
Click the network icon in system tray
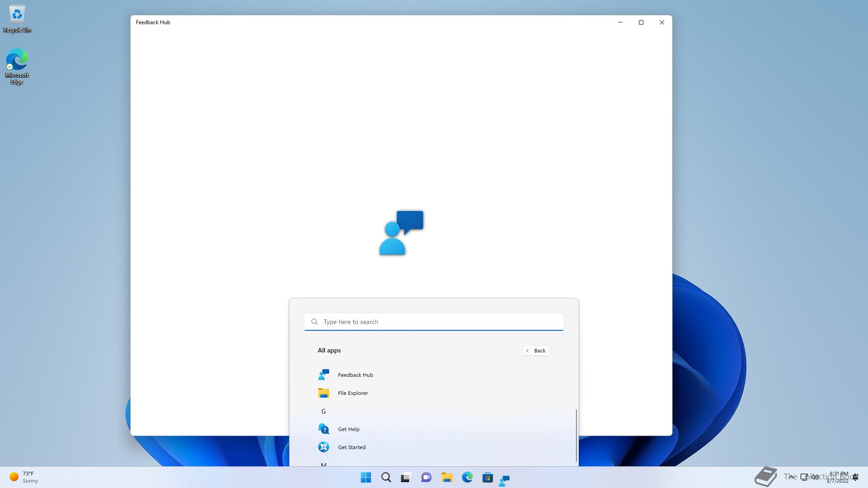[804, 477]
